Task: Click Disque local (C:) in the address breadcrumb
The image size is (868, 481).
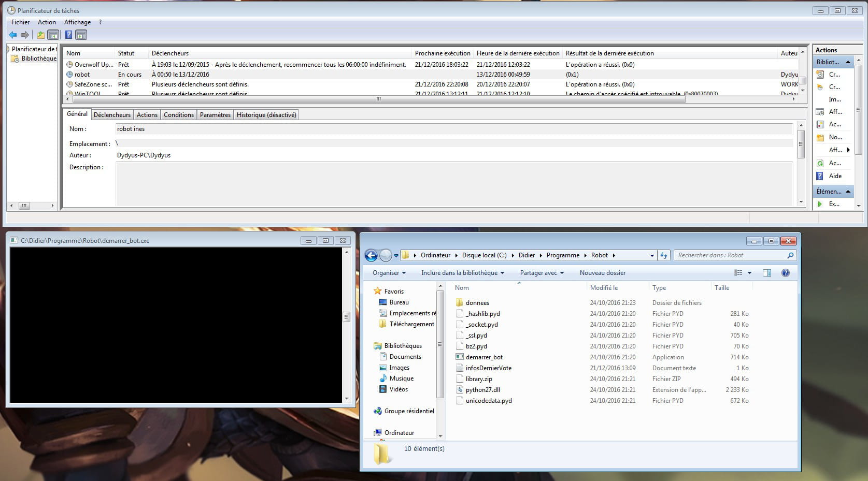Action: pos(485,255)
